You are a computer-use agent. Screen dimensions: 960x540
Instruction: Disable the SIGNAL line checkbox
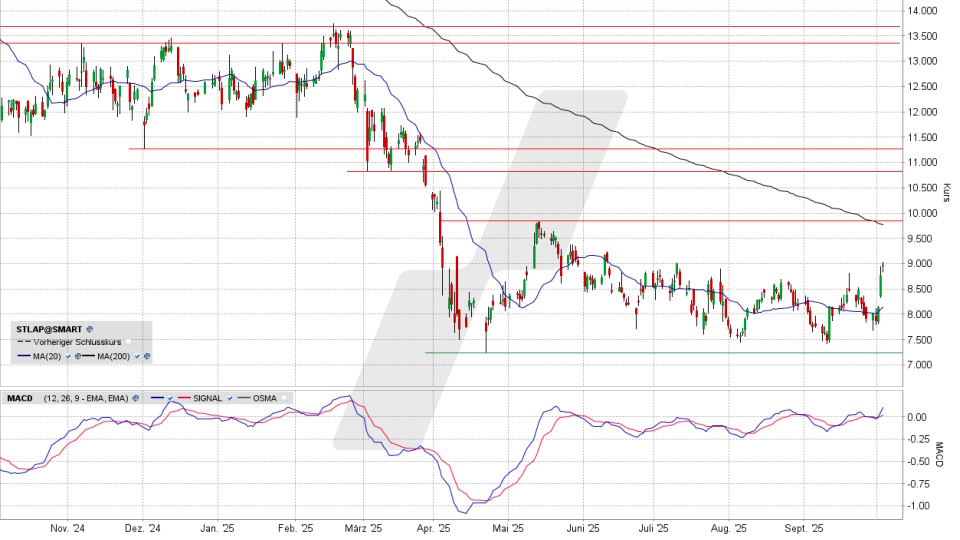tap(229, 398)
